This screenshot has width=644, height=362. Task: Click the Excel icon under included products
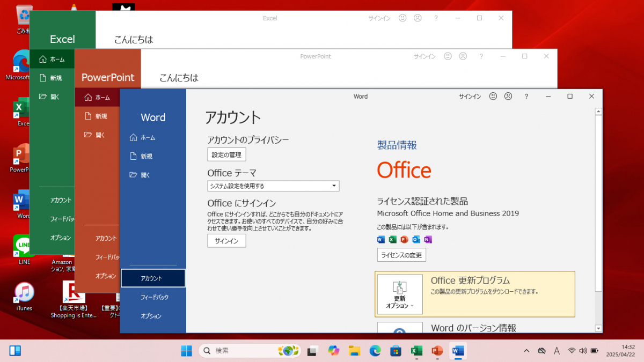(x=393, y=239)
